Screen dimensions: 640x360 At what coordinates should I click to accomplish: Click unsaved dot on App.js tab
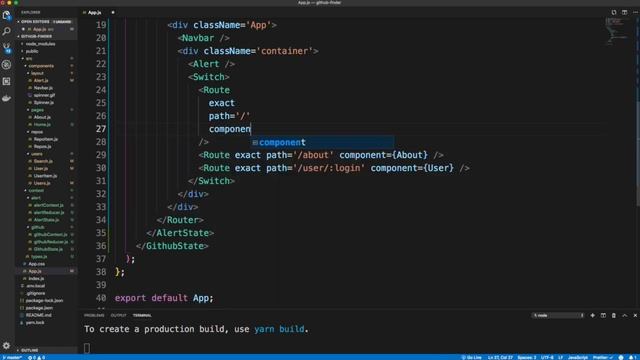[x=113, y=13]
